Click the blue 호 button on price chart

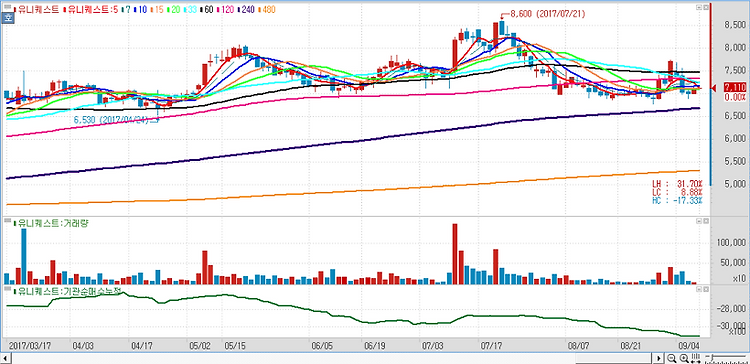[x=7, y=19]
